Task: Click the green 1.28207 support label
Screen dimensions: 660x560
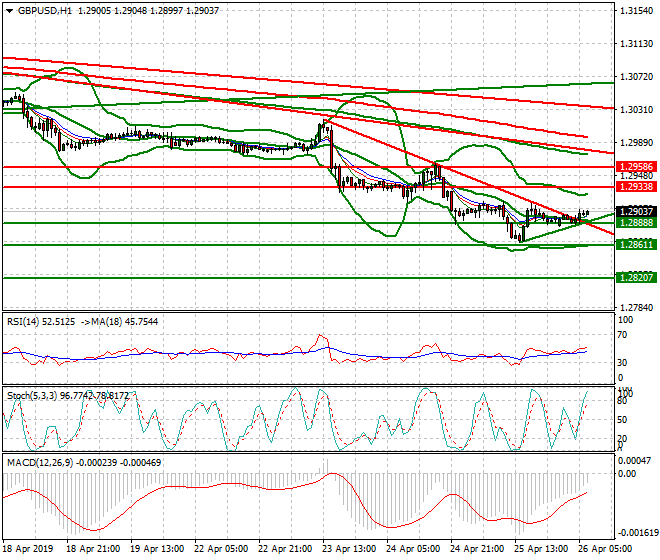Action: [x=636, y=277]
